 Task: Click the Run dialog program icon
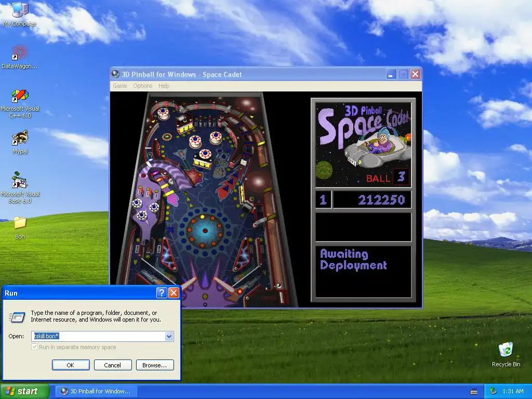pyautogui.click(x=17, y=317)
